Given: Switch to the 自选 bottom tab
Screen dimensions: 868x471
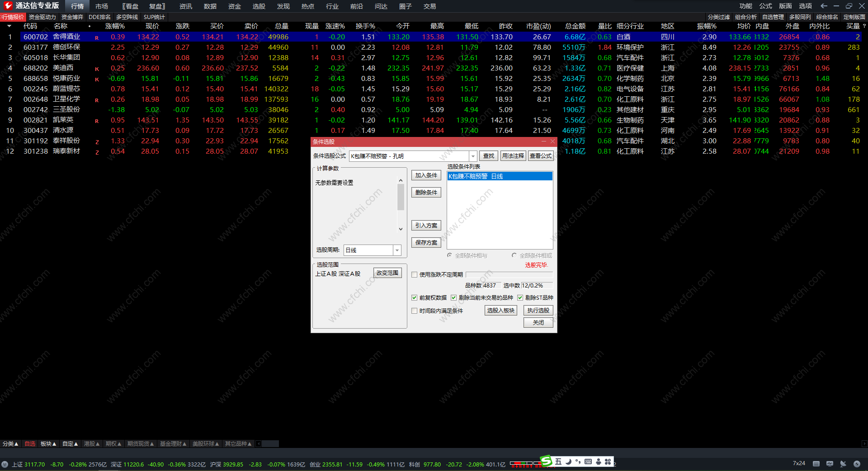Looking at the screenshot, I should (30, 444).
